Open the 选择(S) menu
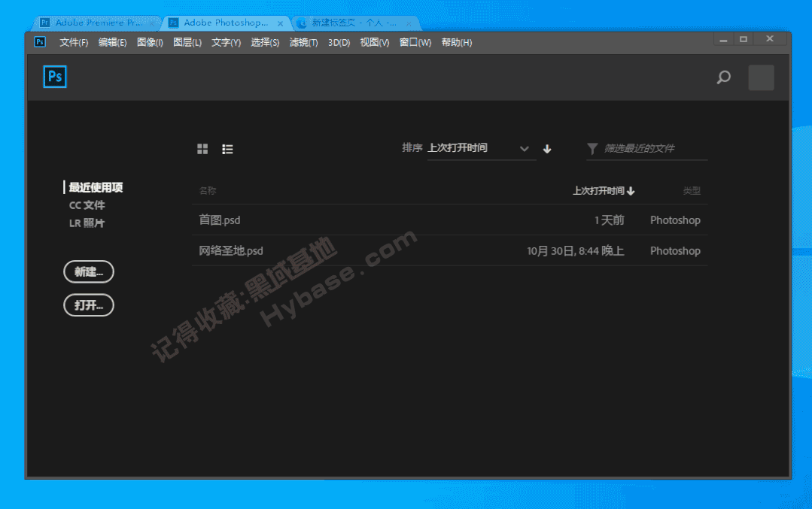This screenshot has width=812, height=509. click(x=265, y=42)
